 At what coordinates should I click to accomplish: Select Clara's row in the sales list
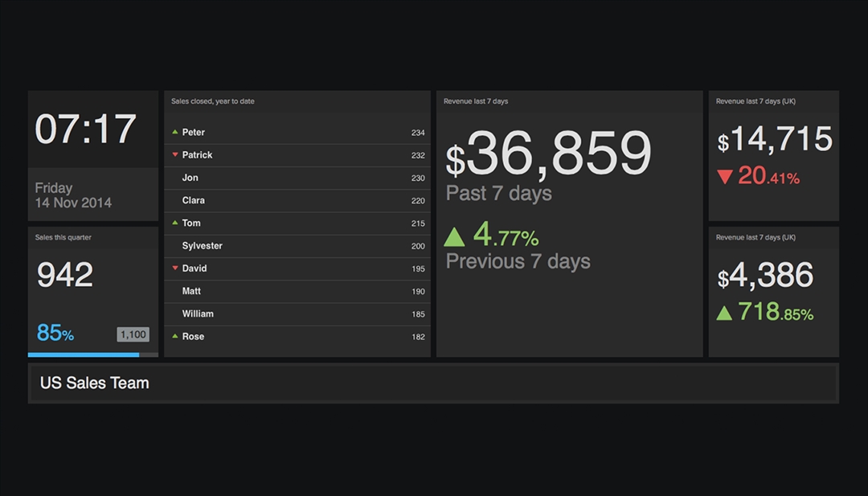[297, 200]
